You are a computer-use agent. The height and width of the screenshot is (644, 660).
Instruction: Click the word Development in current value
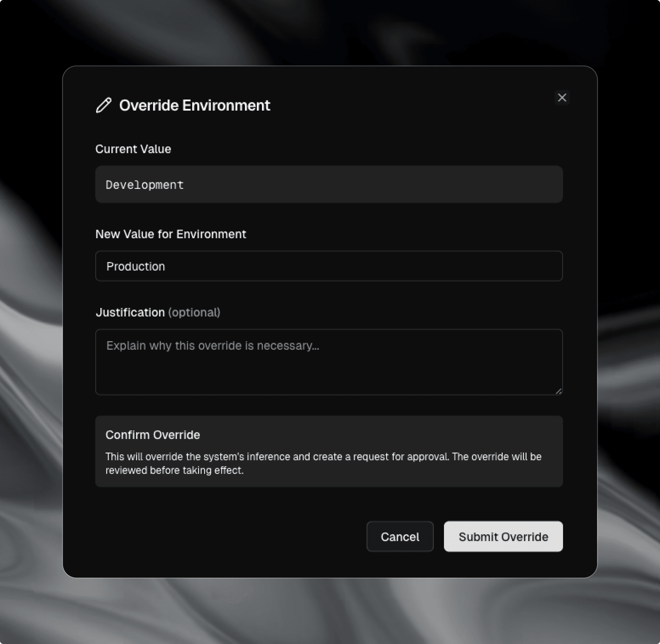pyautogui.click(x=144, y=185)
